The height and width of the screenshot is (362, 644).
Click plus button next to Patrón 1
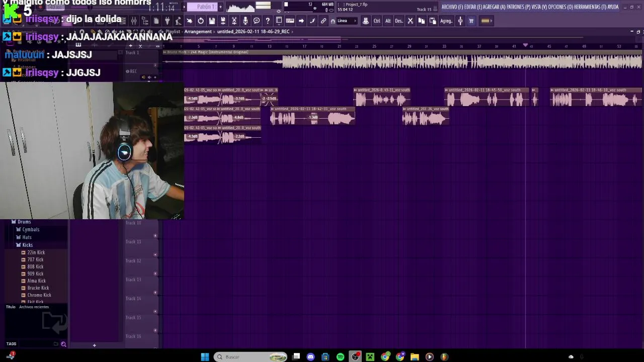(220, 7)
